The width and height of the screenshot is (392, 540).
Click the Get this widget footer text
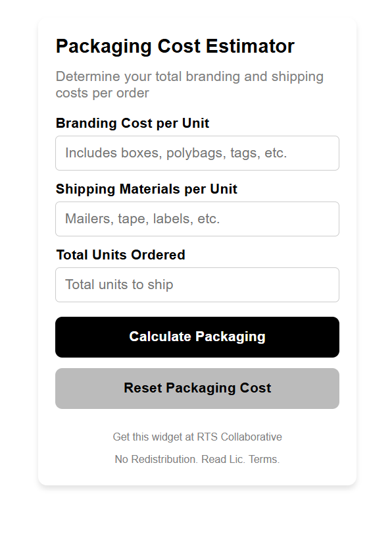coord(151,437)
